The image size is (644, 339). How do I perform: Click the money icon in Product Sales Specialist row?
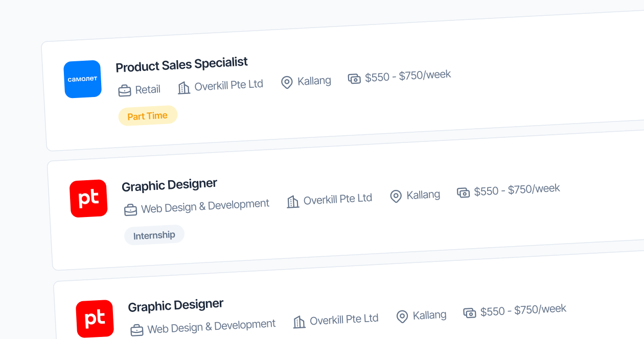[354, 79]
